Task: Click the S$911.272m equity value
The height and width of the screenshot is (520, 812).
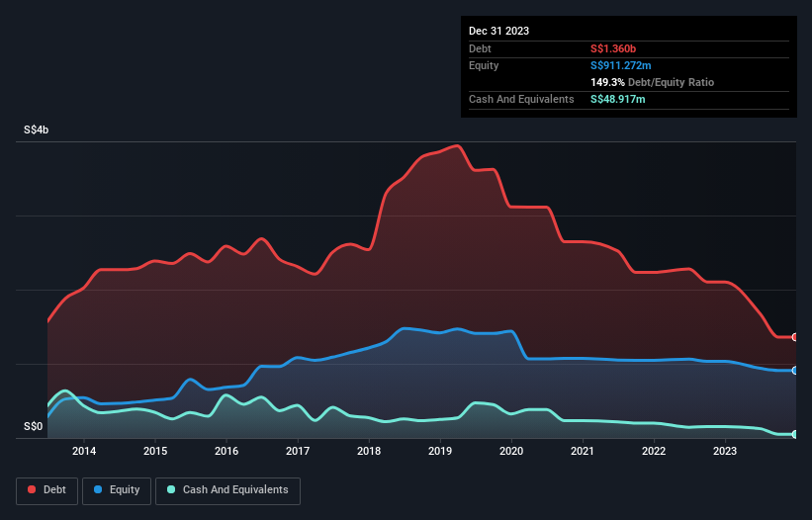Action: point(621,65)
